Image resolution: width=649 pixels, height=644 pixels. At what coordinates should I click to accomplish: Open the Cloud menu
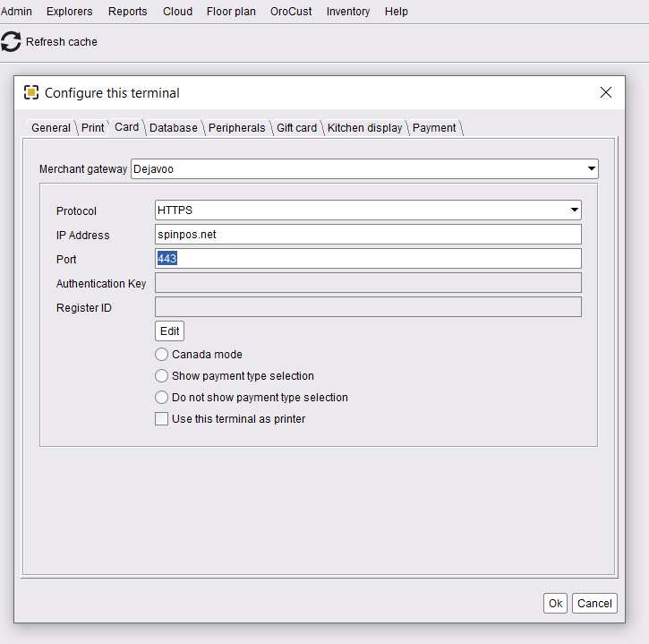(x=177, y=12)
